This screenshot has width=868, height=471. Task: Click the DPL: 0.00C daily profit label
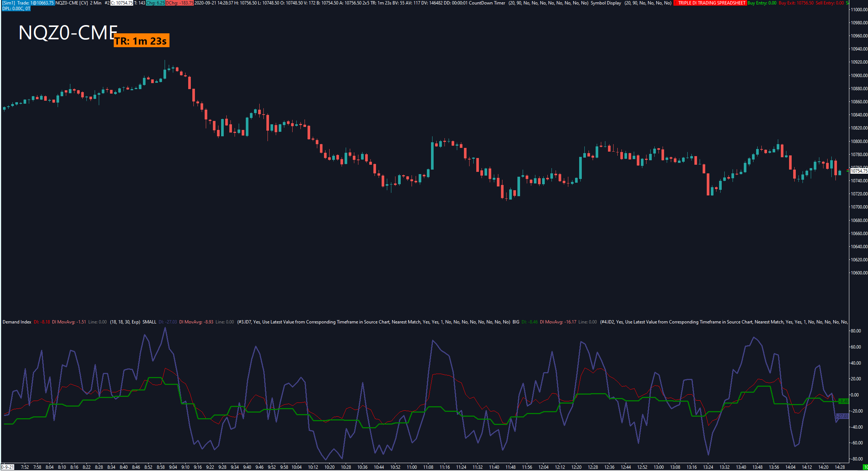click(x=16, y=8)
